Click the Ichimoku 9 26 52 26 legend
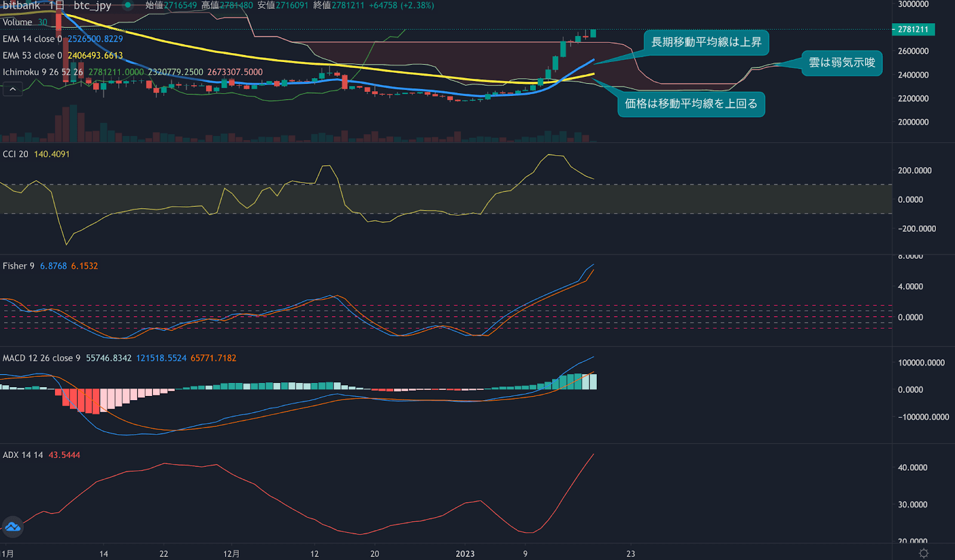 tap(42, 72)
